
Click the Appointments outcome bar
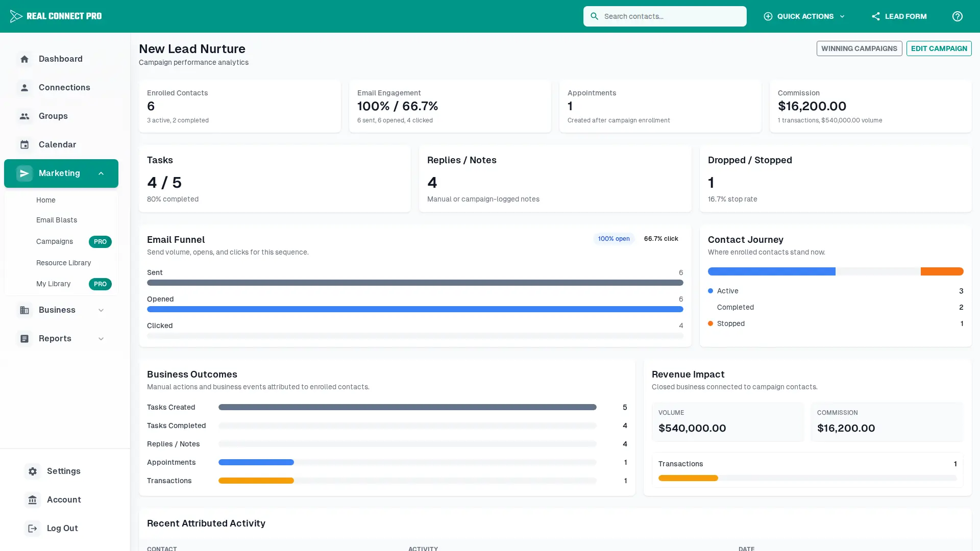pyautogui.click(x=256, y=462)
